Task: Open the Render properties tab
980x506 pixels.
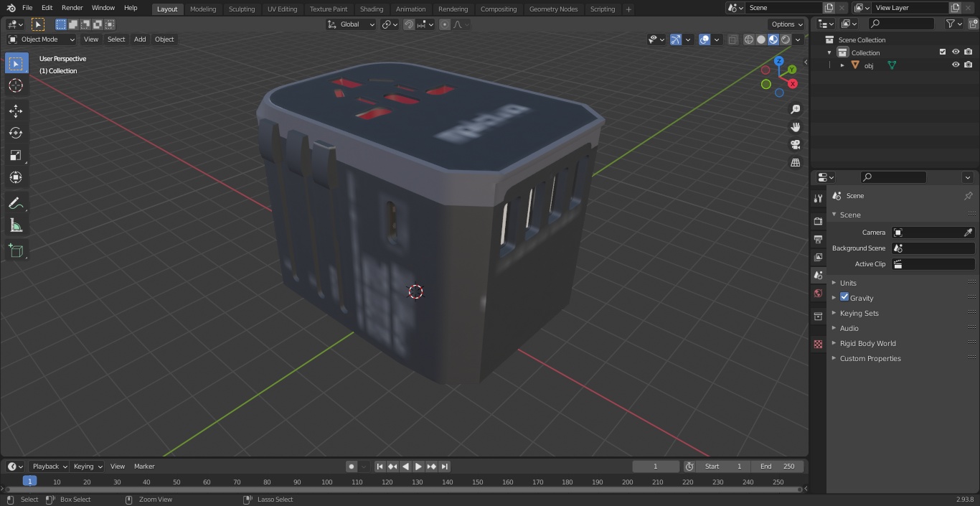Action: 818,221
